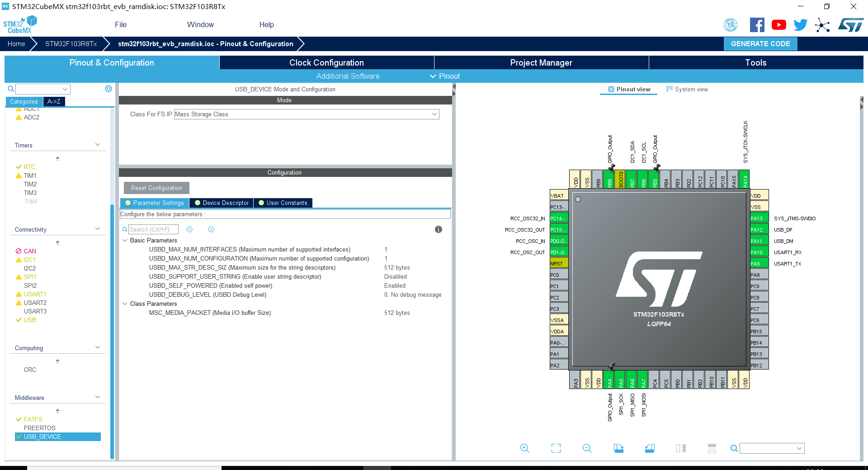Click the parameter search field
The height and width of the screenshot is (470, 868).
point(154,229)
